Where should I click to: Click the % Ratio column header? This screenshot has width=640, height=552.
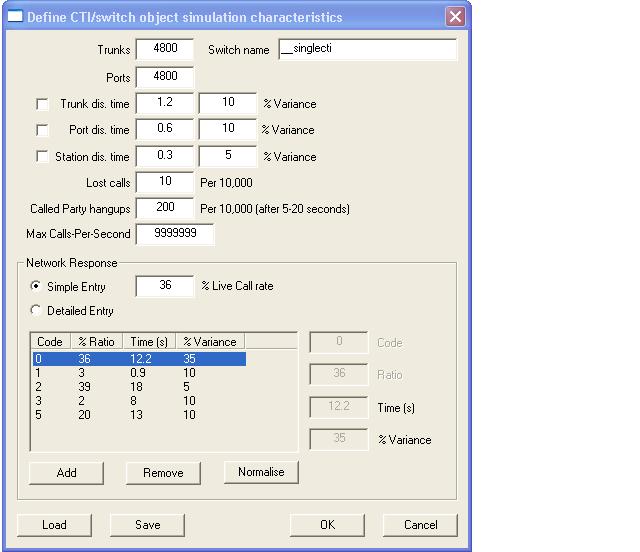pos(97,341)
